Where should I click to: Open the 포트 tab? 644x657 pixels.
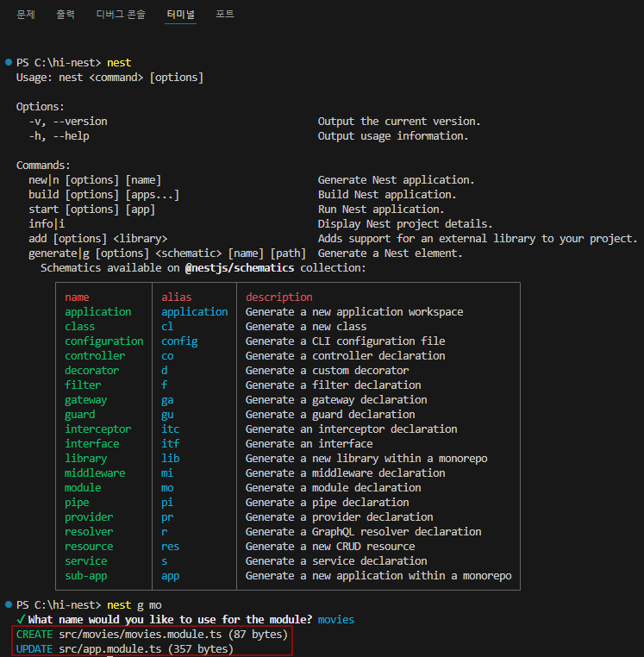click(x=225, y=15)
